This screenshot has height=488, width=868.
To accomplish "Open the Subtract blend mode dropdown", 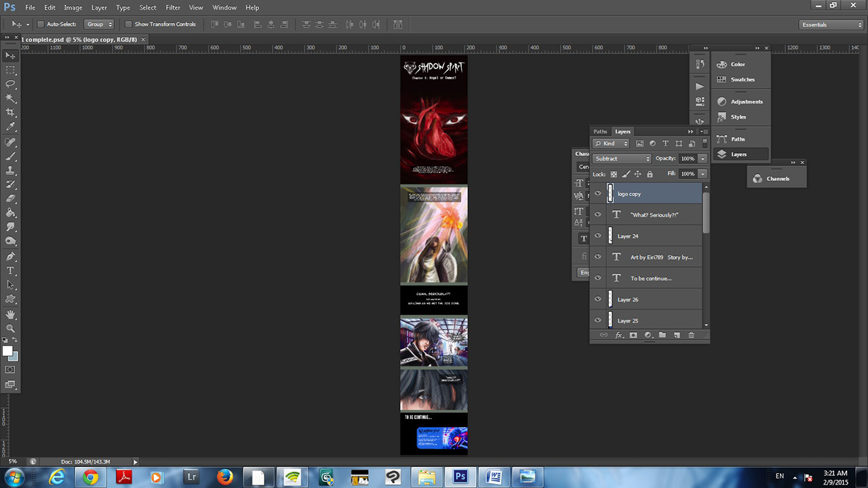I will [x=621, y=159].
